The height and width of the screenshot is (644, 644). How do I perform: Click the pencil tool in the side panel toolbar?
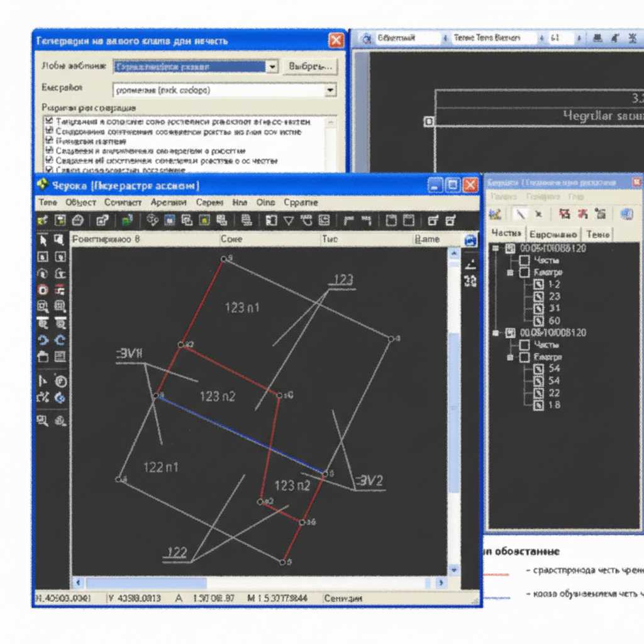tap(520, 214)
